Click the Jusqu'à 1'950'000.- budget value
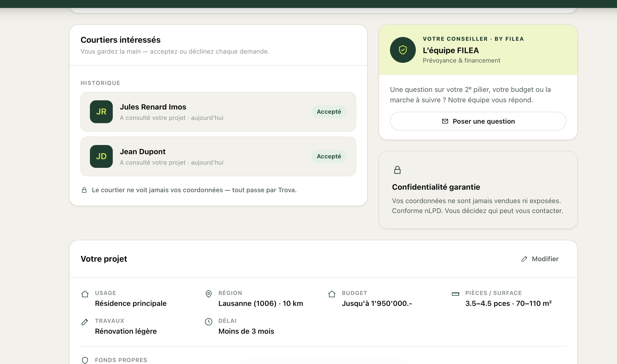Screen dimensions: 617x364 pos(377,303)
